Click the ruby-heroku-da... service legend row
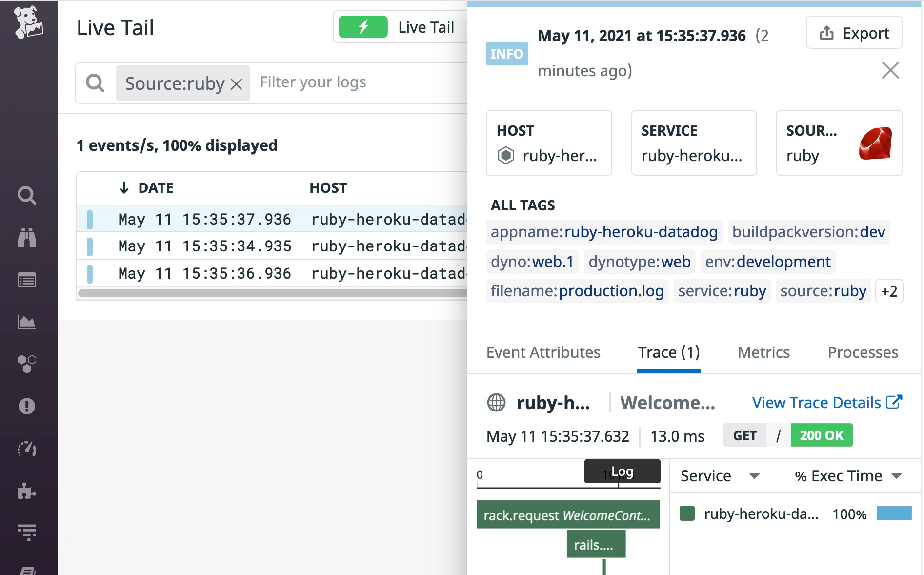The height and width of the screenshot is (575, 924). (795, 514)
